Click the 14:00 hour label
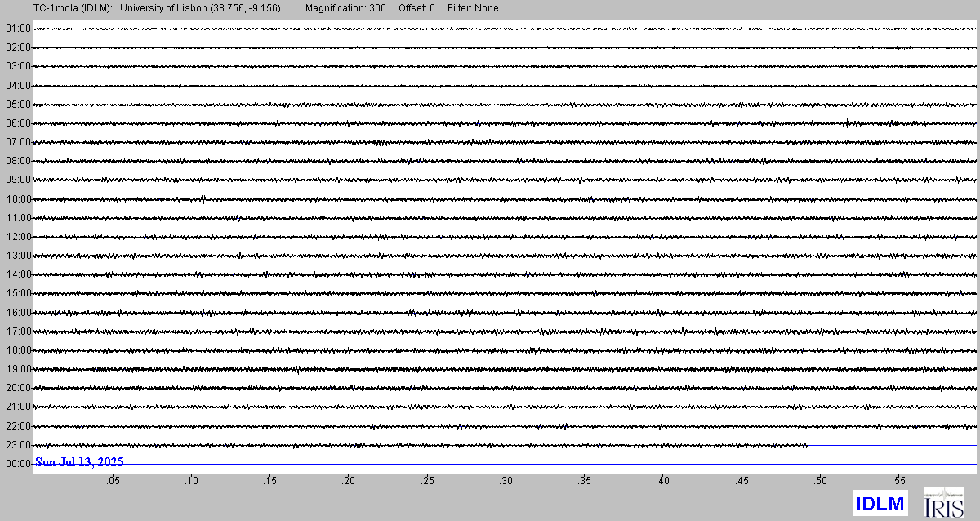The width and height of the screenshot is (980, 521). (x=18, y=274)
